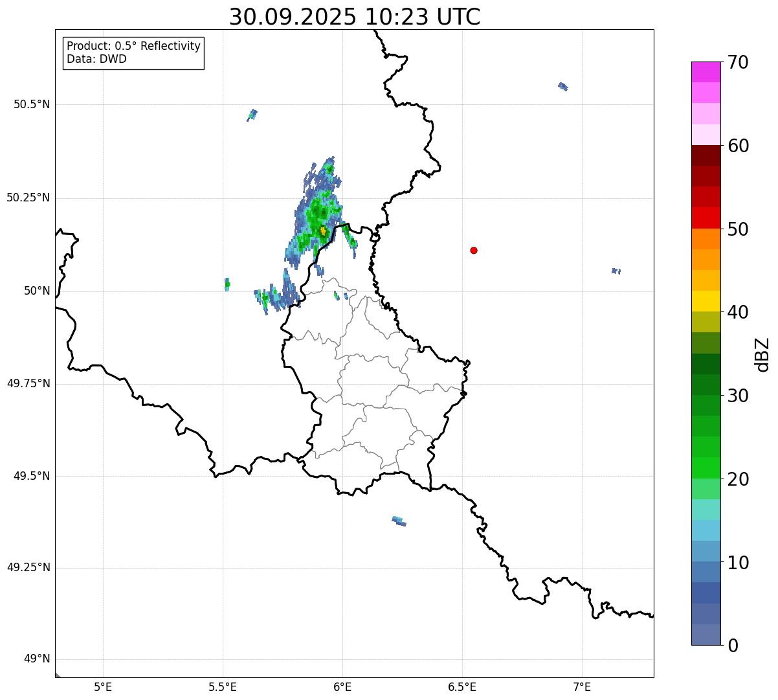
Task: Click the small green echo left of 5.5°E
Action: pyautogui.click(x=227, y=284)
